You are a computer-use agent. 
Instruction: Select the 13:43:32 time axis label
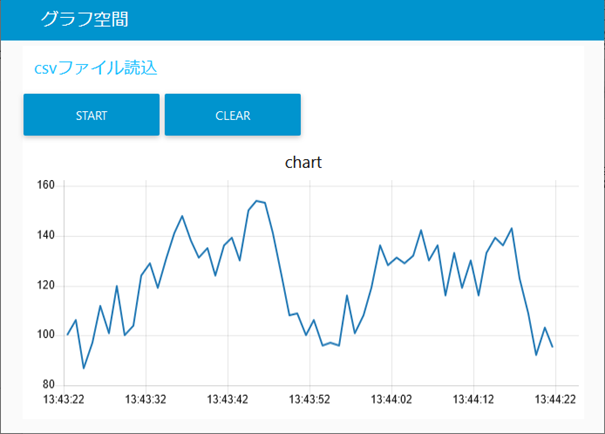click(x=146, y=399)
